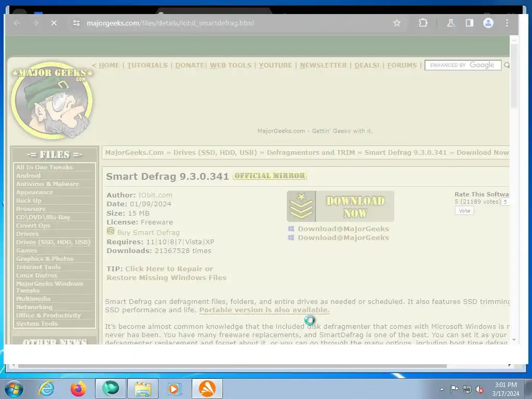Open the DONATE nav menu item
The height and width of the screenshot is (399, 532).
coord(190,65)
